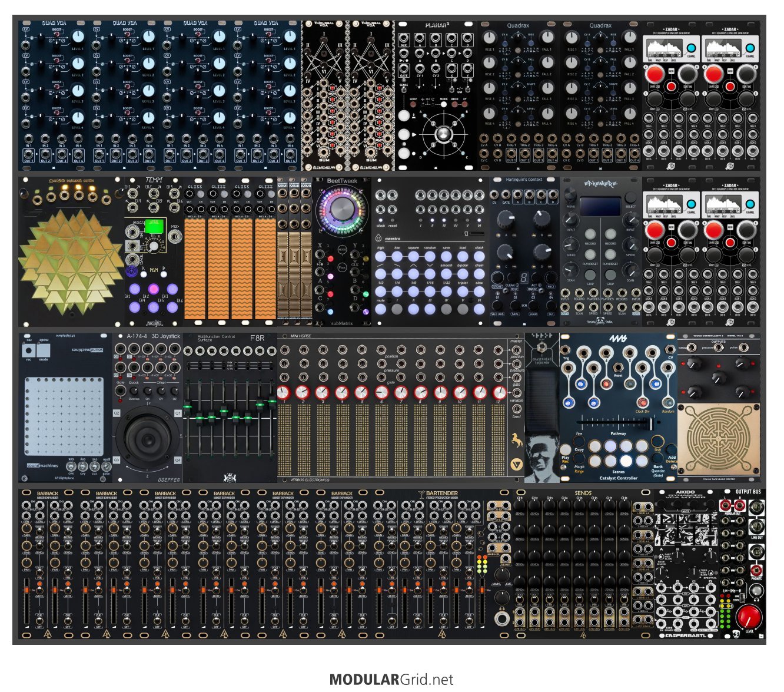Click knob 12 on Mini Horse
Viewport: 784px width, 692px height.
pyautogui.click(x=499, y=393)
